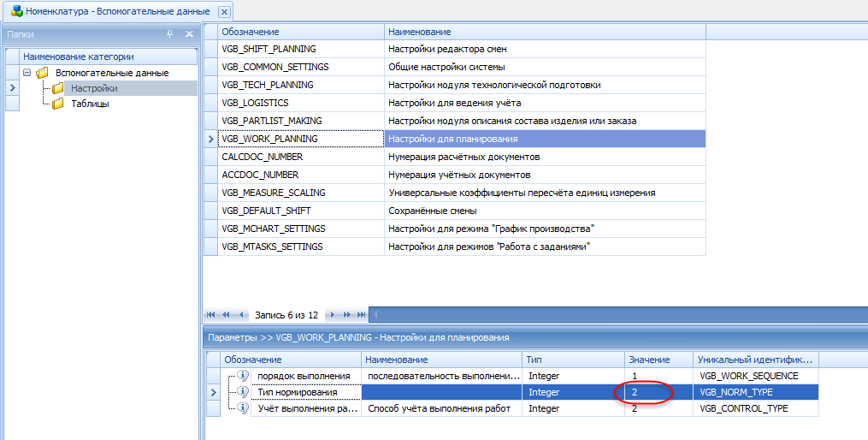Collapse the Вспомогательные данные tree node
The height and width of the screenshot is (440, 868).
point(27,73)
